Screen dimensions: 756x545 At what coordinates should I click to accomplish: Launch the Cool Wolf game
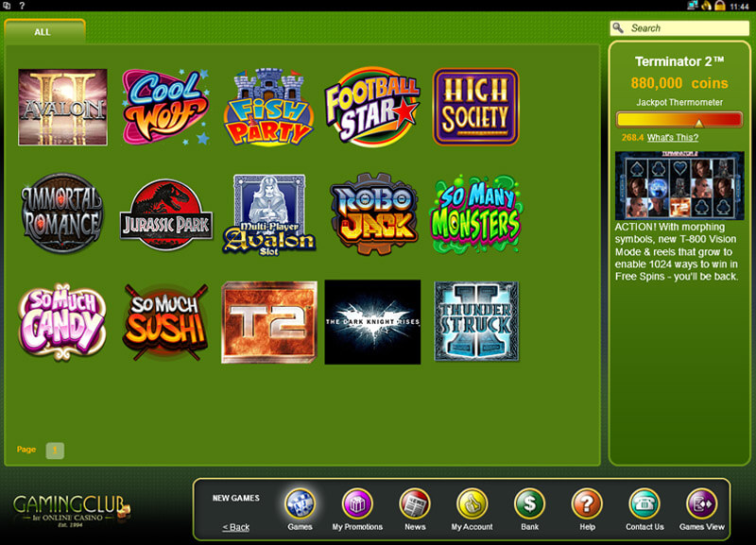click(x=166, y=107)
